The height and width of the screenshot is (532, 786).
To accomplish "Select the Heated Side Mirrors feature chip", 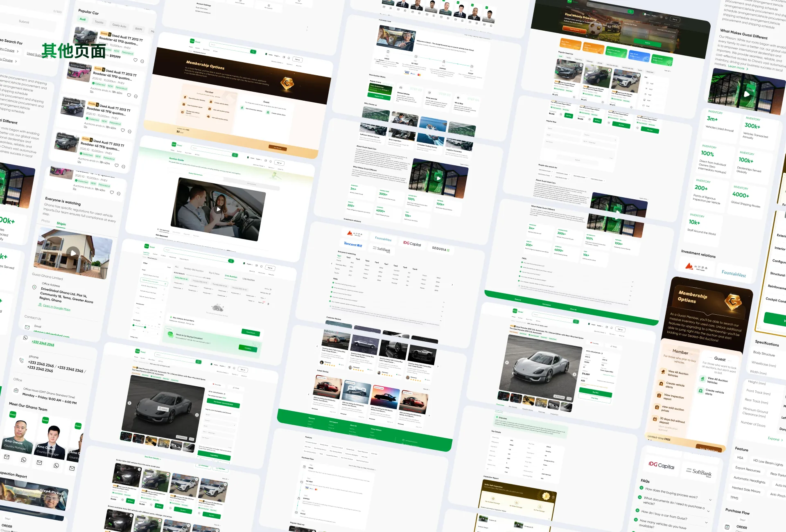I will click(746, 489).
